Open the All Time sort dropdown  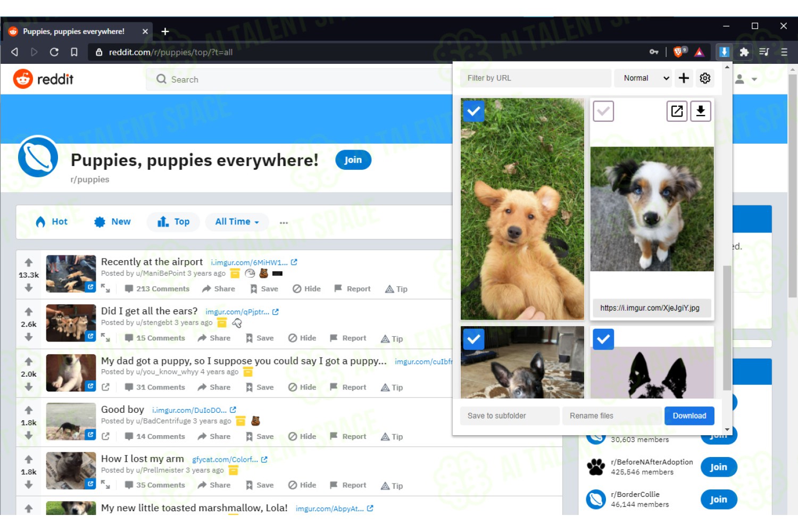(x=237, y=222)
